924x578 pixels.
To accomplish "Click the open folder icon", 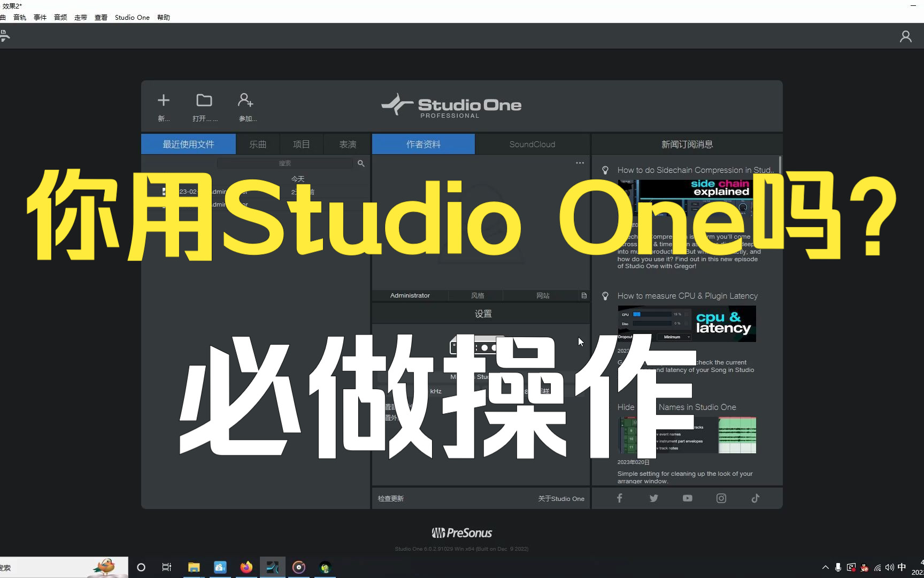I will point(204,100).
